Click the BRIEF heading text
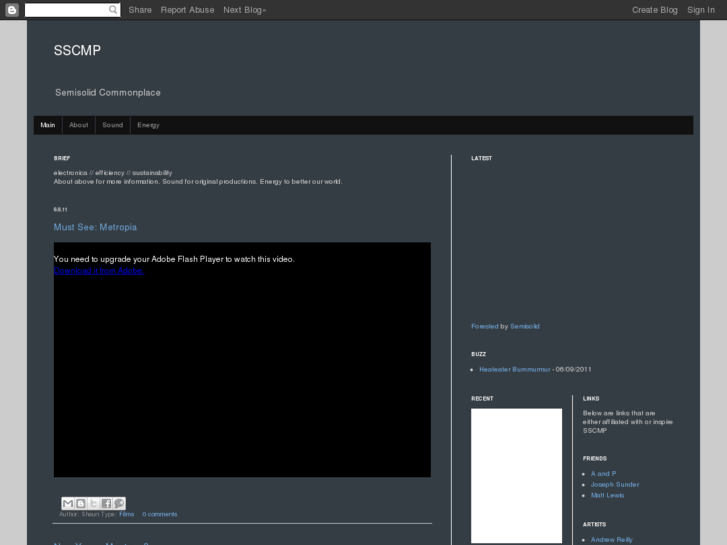 coord(62,158)
